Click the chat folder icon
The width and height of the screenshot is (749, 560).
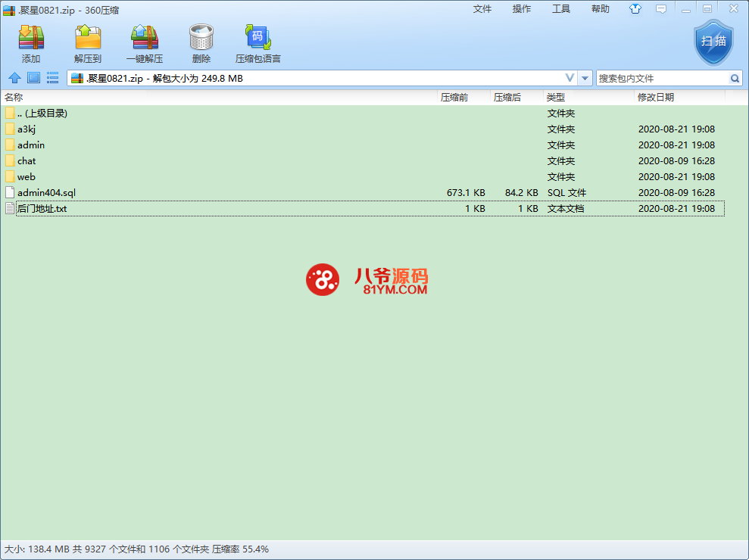(x=10, y=161)
